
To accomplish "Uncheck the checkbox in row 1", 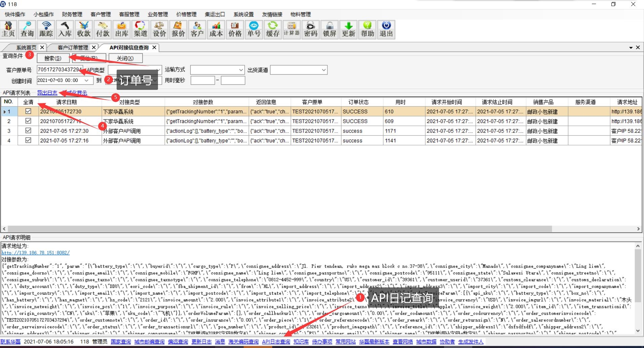I will coord(28,111).
